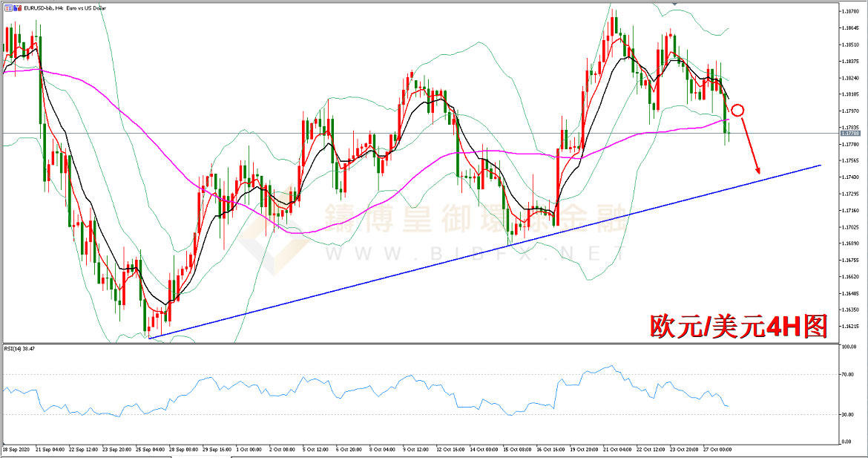Click the 1.18780 price scale label
This screenshot has width=868, height=458.
click(850, 11)
